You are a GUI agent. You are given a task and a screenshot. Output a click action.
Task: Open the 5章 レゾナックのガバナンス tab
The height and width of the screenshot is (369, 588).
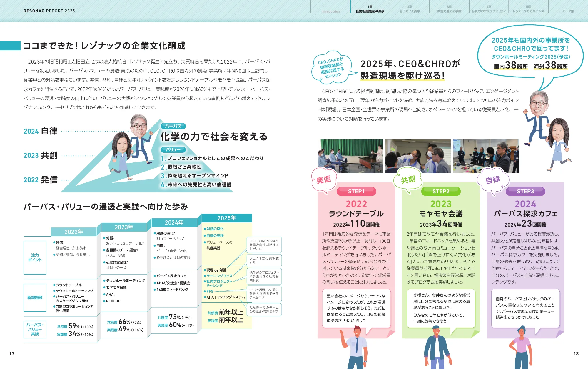tap(528, 9)
